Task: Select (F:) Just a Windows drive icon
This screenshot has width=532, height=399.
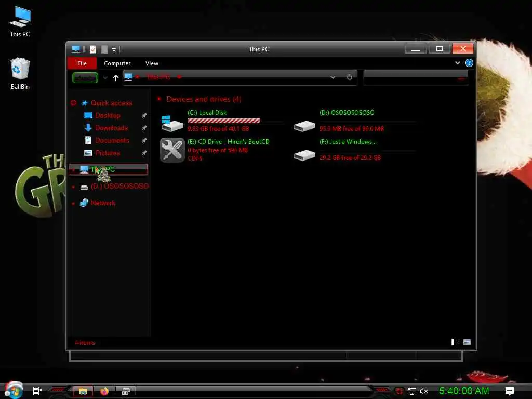Action: click(x=304, y=155)
